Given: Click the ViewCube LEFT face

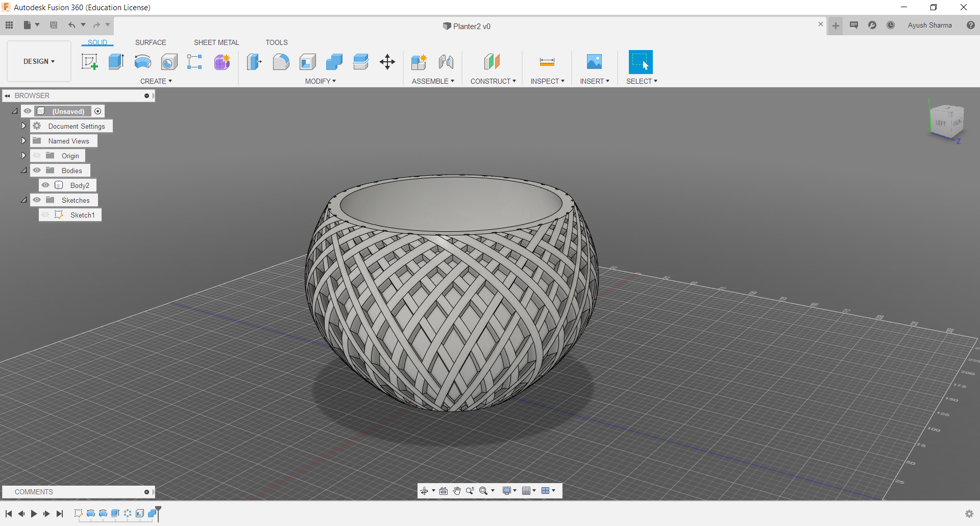Looking at the screenshot, I should point(940,123).
